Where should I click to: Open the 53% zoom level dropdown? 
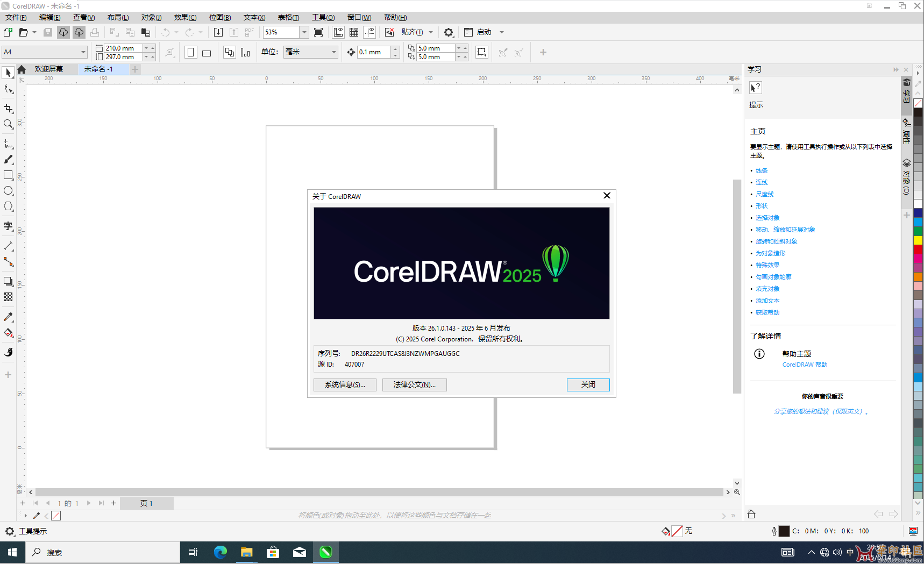(x=304, y=32)
